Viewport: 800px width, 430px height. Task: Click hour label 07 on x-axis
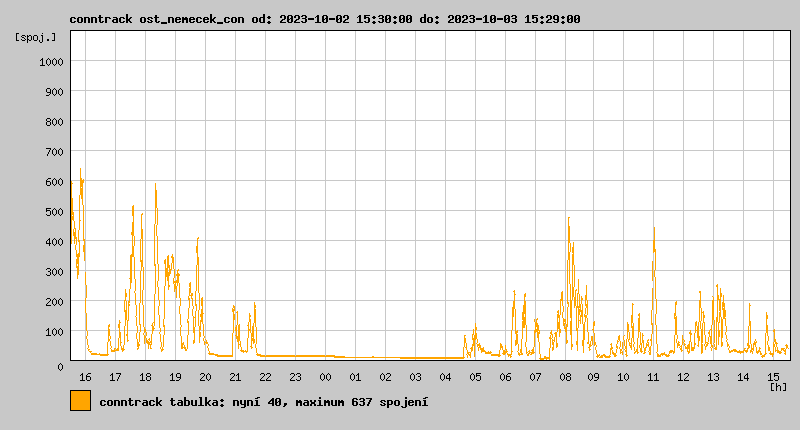[x=535, y=377]
